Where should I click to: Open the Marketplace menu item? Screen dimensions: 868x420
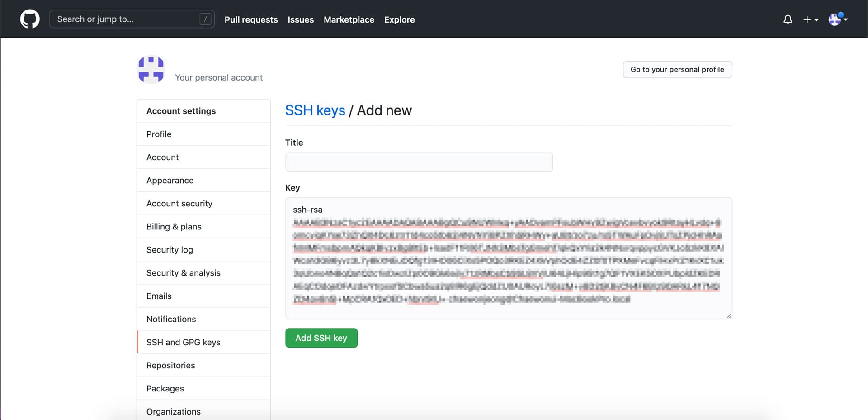349,19
